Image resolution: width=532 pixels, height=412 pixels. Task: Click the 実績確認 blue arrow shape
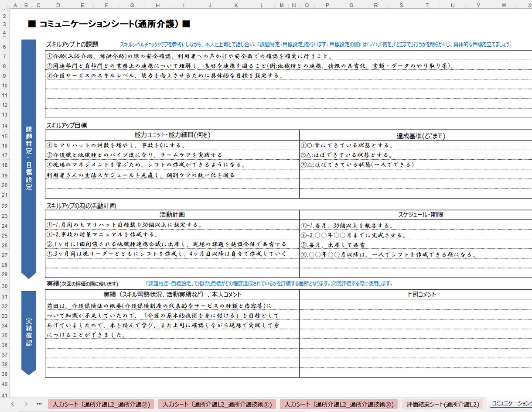pos(29,333)
